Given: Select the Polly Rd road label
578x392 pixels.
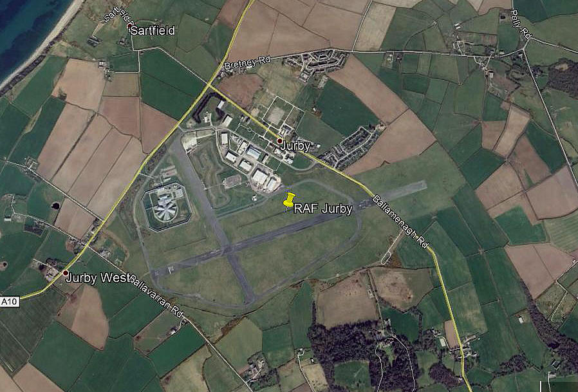Looking at the screenshot, I should pyautogui.click(x=520, y=24).
